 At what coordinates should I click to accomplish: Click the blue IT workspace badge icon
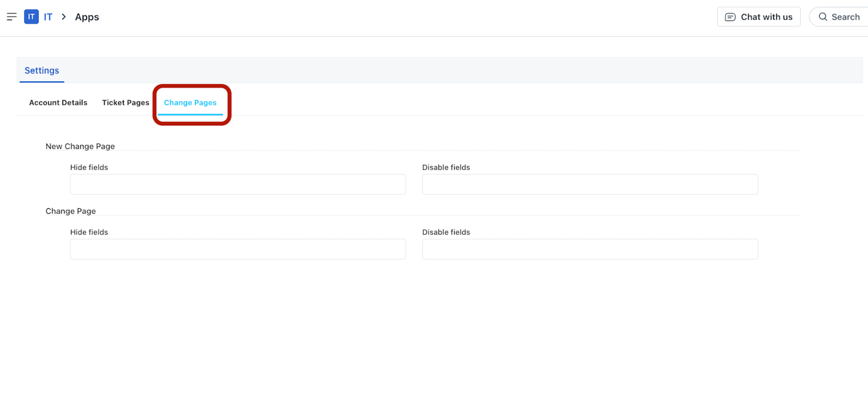coord(31,17)
